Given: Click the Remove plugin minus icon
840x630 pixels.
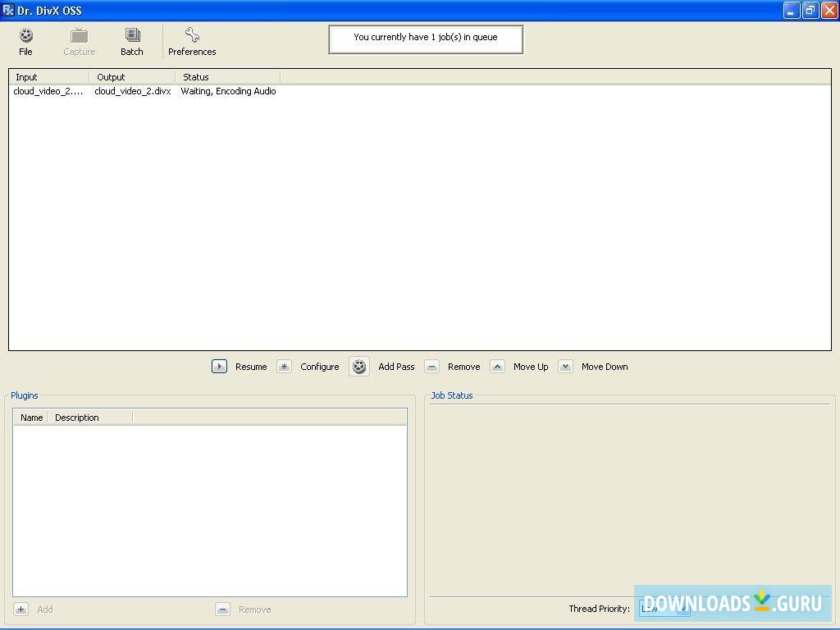Looking at the screenshot, I should 222,609.
